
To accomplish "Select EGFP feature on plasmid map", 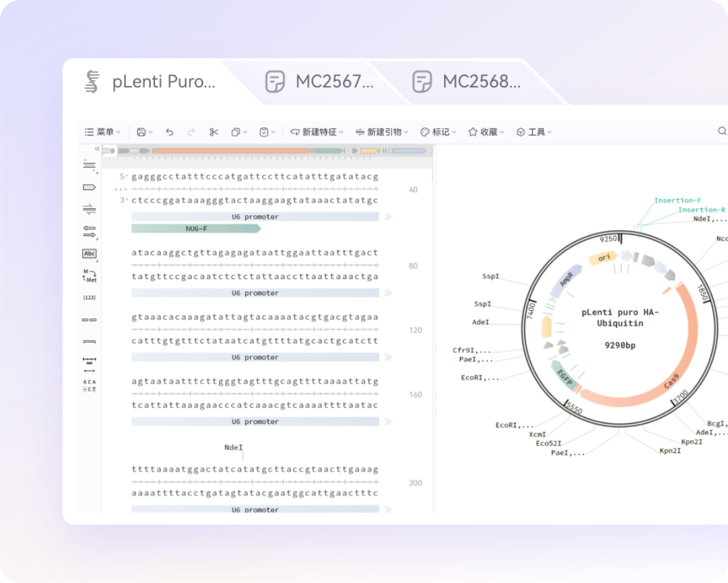I will coord(564,376).
